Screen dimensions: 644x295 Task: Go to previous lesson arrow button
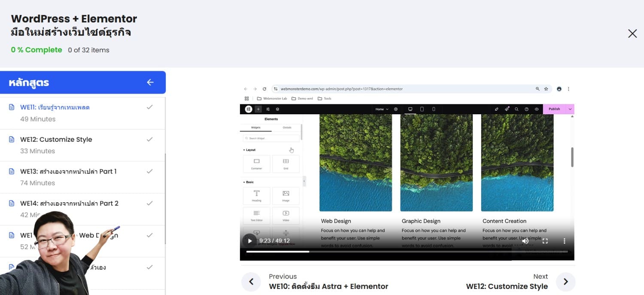click(x=251, y=282)
